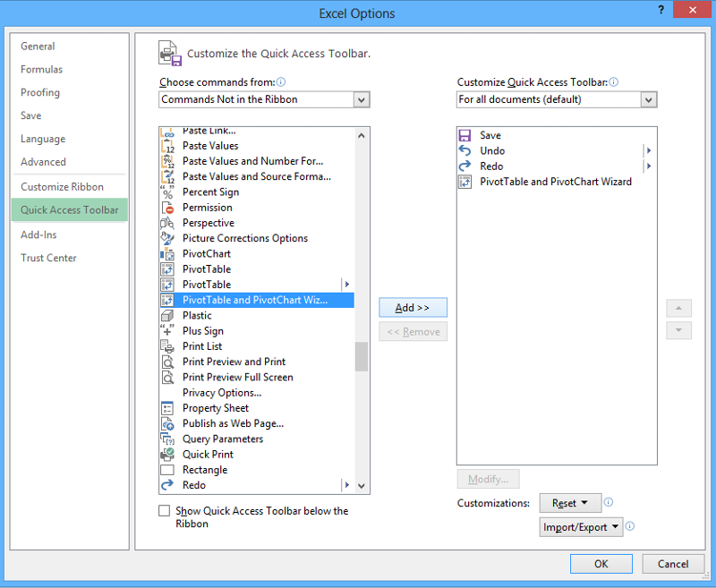The image size is (716, 588).
Task: Click the Property Sheet icon
Action: click(x=167, y=408)
